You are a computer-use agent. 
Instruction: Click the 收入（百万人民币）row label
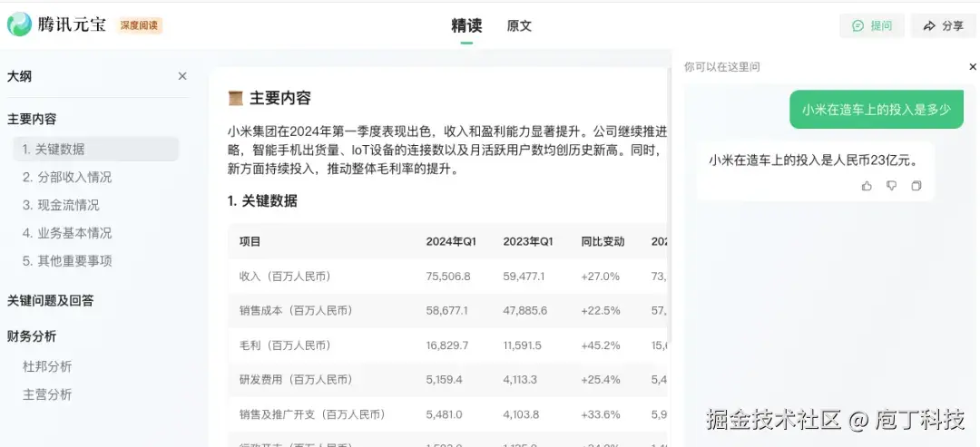285,276
